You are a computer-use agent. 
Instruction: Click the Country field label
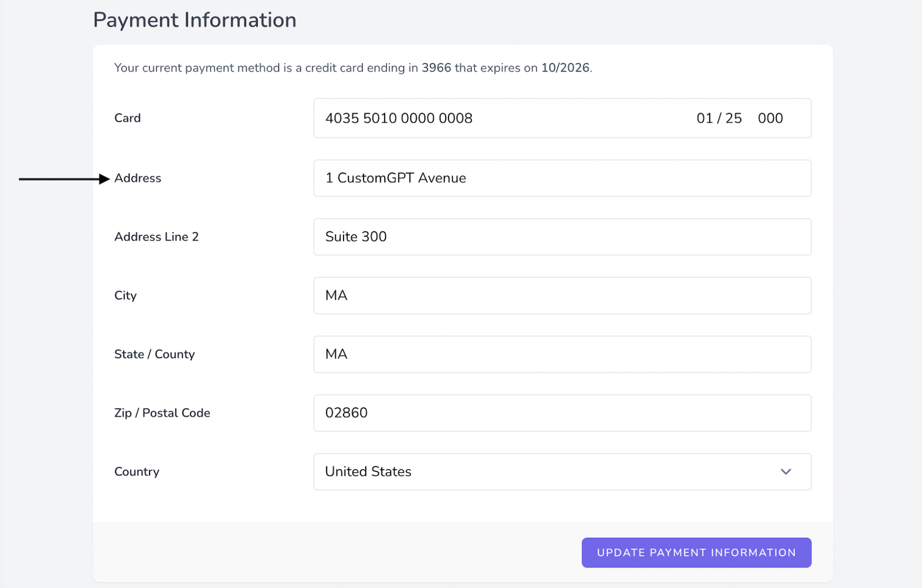[x=137, y=471]
